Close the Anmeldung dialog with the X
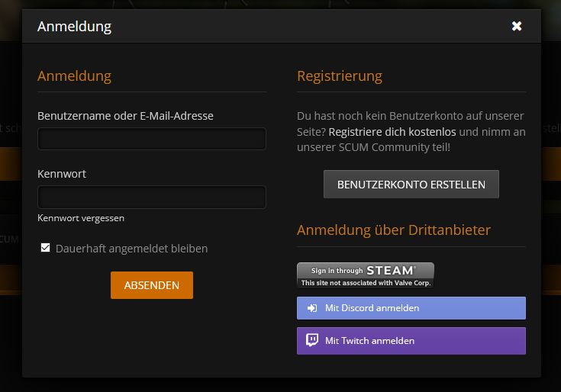 (517, 27)
